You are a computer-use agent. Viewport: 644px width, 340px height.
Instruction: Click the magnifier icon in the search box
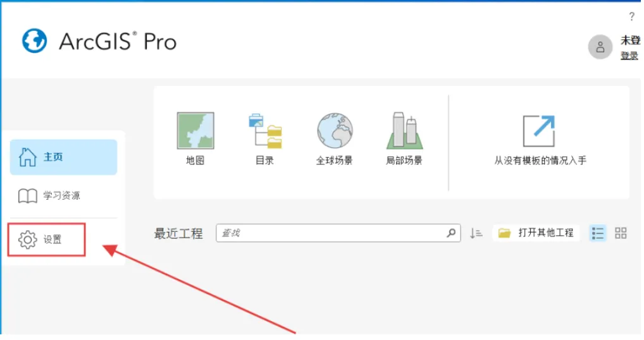coord(451,233)
